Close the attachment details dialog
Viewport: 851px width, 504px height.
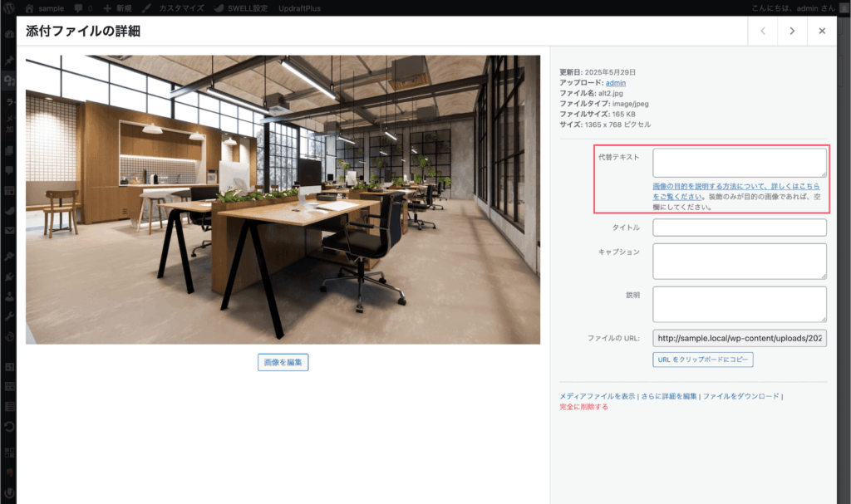click(x=822, y=31)
